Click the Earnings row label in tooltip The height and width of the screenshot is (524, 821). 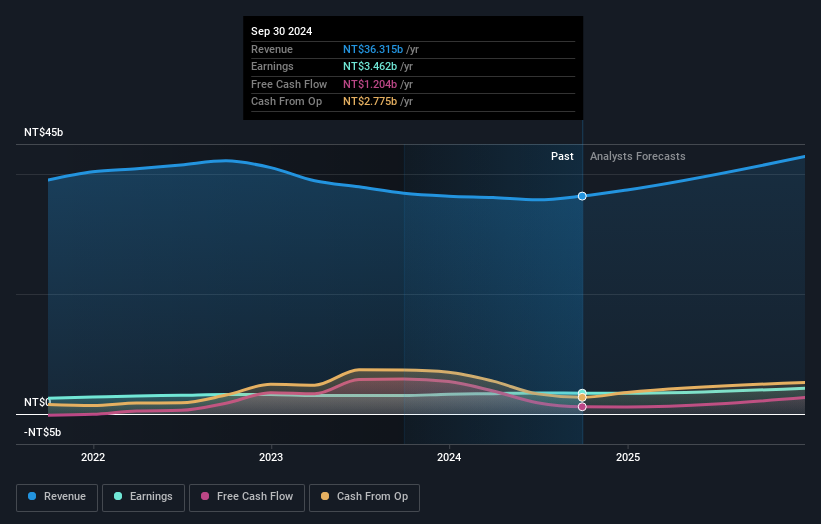coord(272,66)
